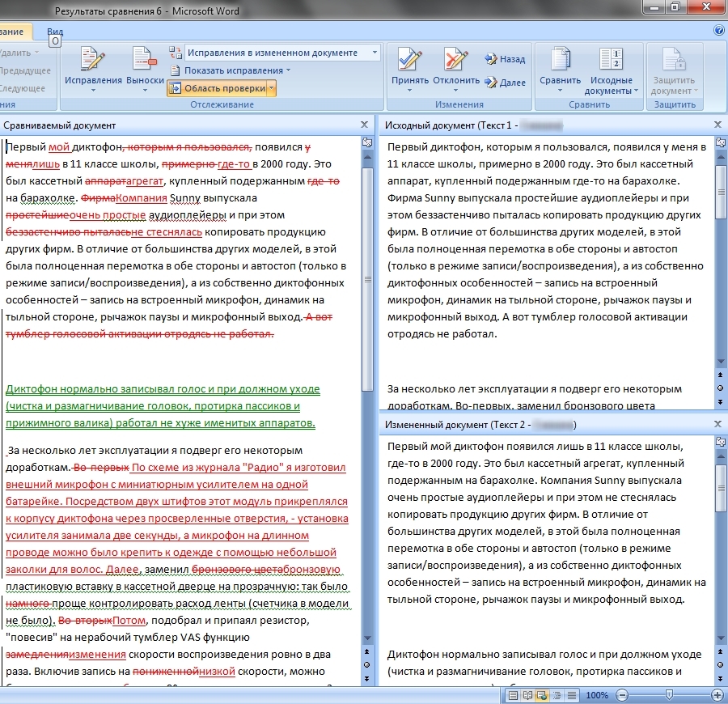This screenshot has height=704, width=728.
Task: Expand Исходные документы dropdown arrow
Action: pyautogui.click(x=636, y=91)
